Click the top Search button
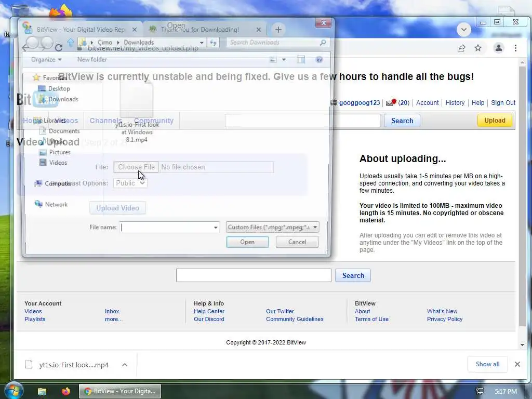This screenshot has height=399, width=532. coord(402,121)
